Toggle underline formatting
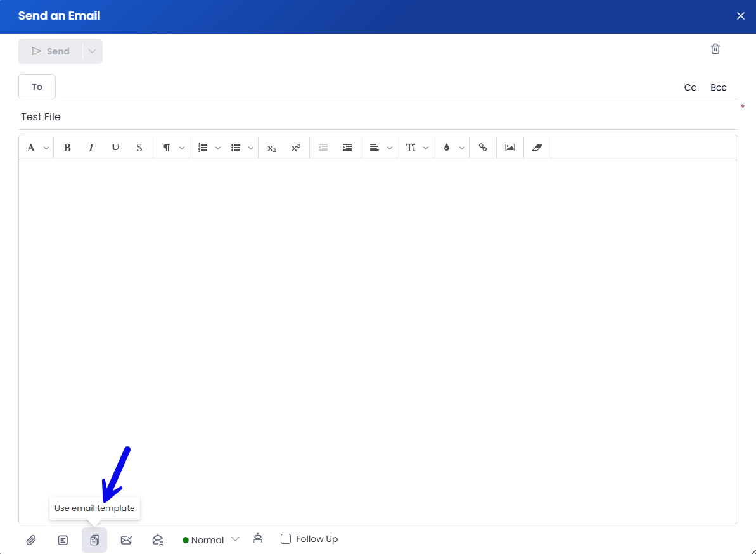Screen dimensions: 756x554 click(115, 148)
